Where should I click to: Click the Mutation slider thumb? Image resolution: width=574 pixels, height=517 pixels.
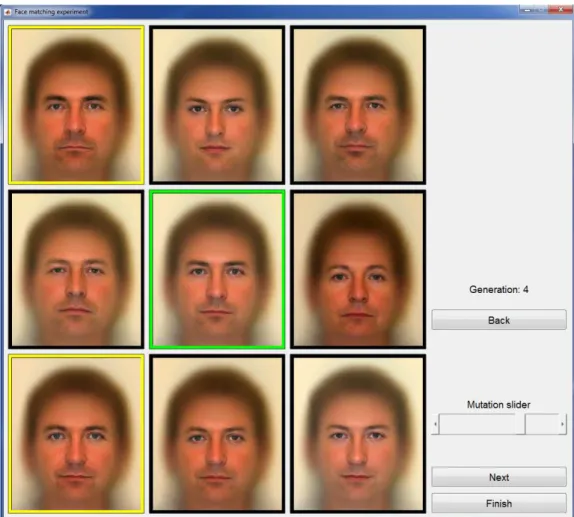pos(520,424)
